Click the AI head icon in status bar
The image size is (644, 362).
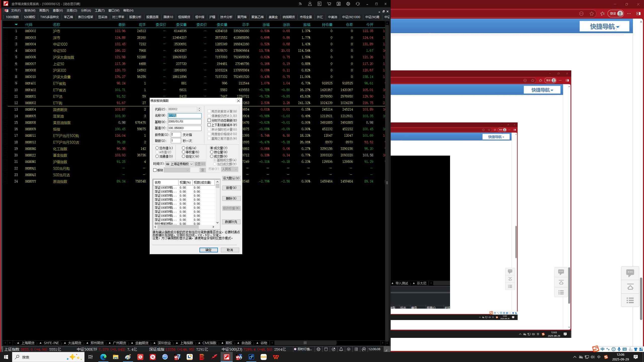[364, 349]
